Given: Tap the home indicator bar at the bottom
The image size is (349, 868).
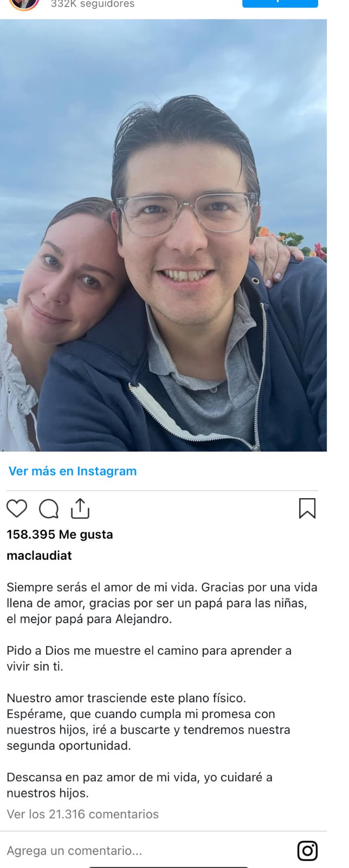Looking at the screenshot, I should [168, 866].
